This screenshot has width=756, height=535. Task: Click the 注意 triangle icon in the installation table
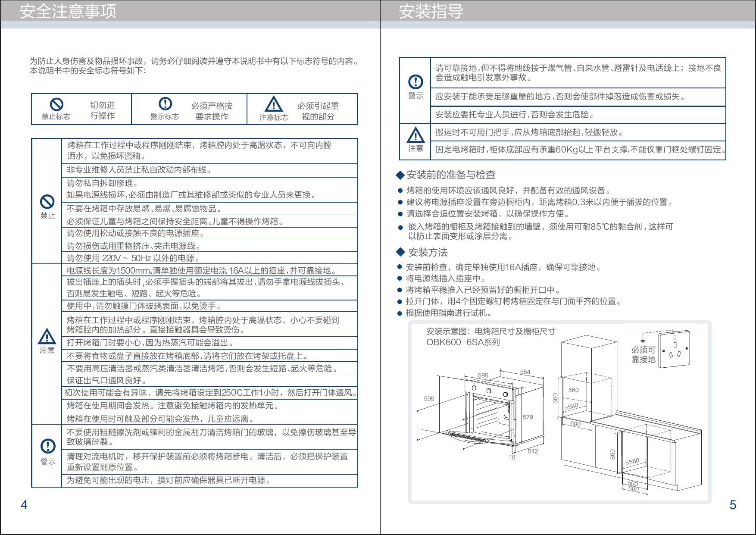click(415, 135)
